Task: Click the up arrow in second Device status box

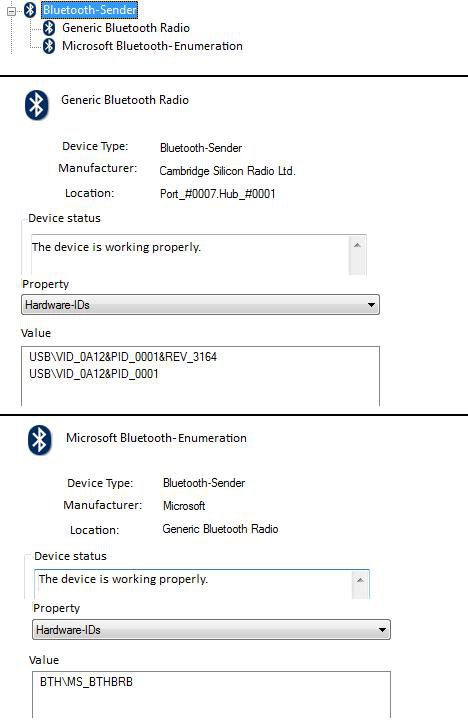Action: (x=360, y=580)
